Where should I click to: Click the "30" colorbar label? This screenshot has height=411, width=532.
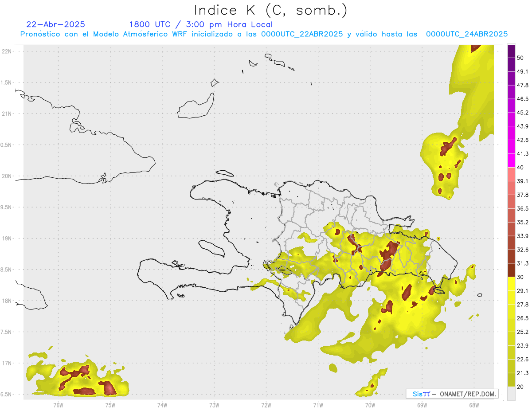[x=520, y=277]
